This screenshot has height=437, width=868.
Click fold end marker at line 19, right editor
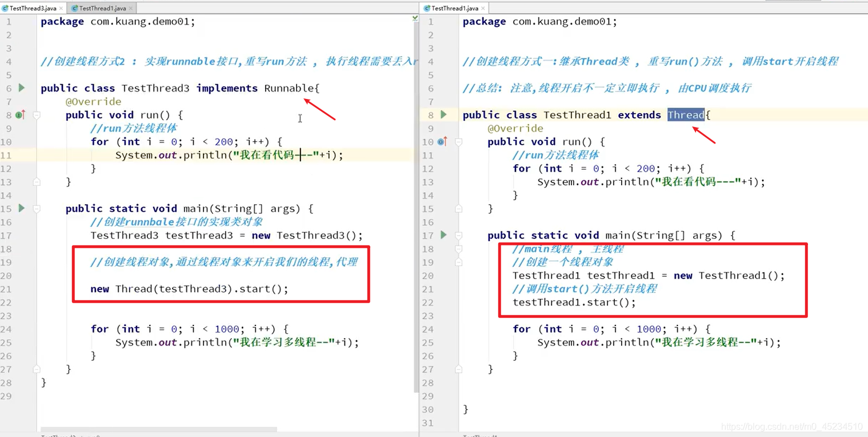[458, 262]
